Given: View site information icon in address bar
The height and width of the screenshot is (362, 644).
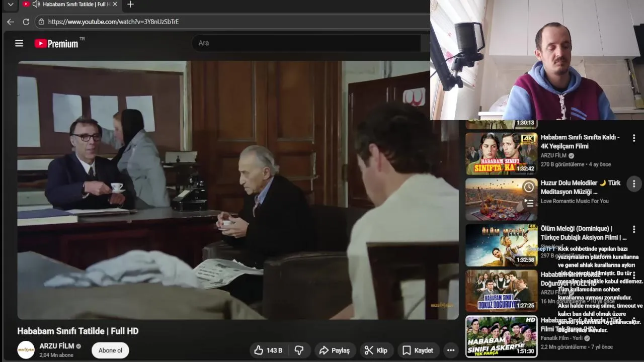Looking at the screenshot, I should 41,22.
